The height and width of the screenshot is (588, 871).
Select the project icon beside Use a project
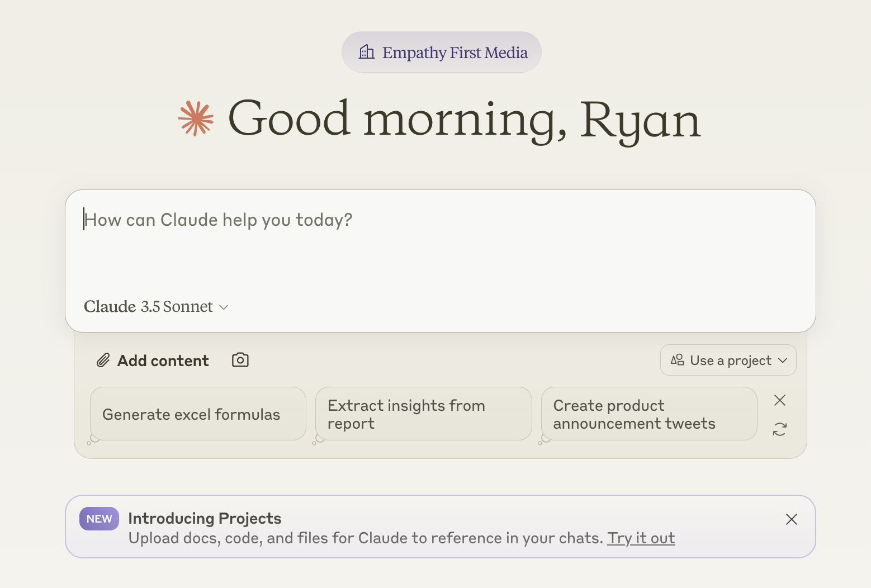[x=678, y=360]
